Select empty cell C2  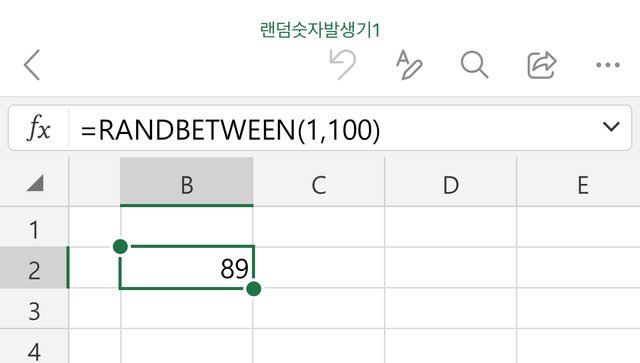(x=319, y=267)
